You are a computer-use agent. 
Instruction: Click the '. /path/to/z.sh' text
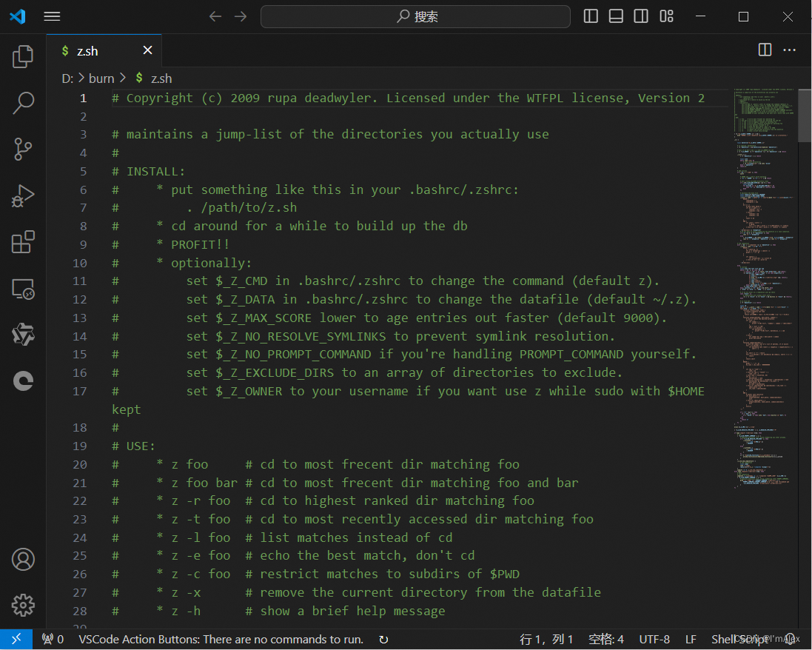pyautogui.click(x=241, y=208)
